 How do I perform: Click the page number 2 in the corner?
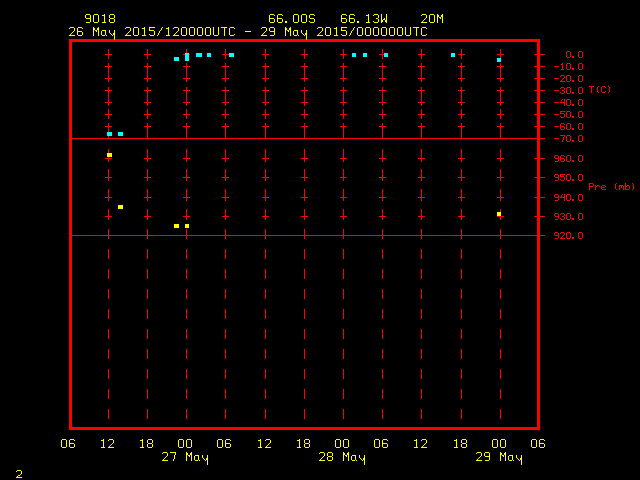pyautogui.click(x=19, y=471)
